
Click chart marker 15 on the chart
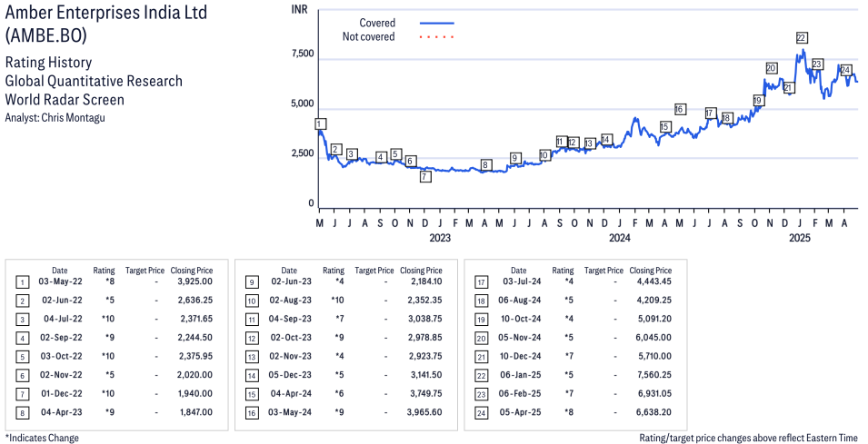pyautogui.click(x=665, y=127)
